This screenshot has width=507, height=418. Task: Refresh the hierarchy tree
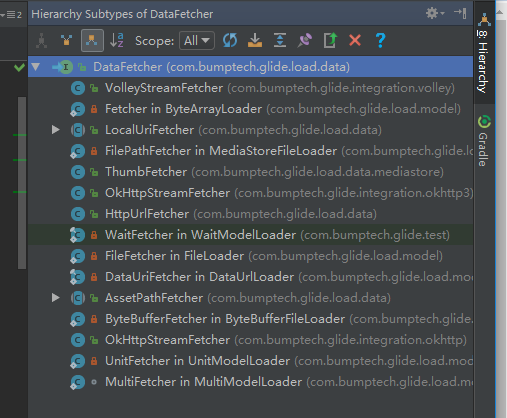click(230, 41)
